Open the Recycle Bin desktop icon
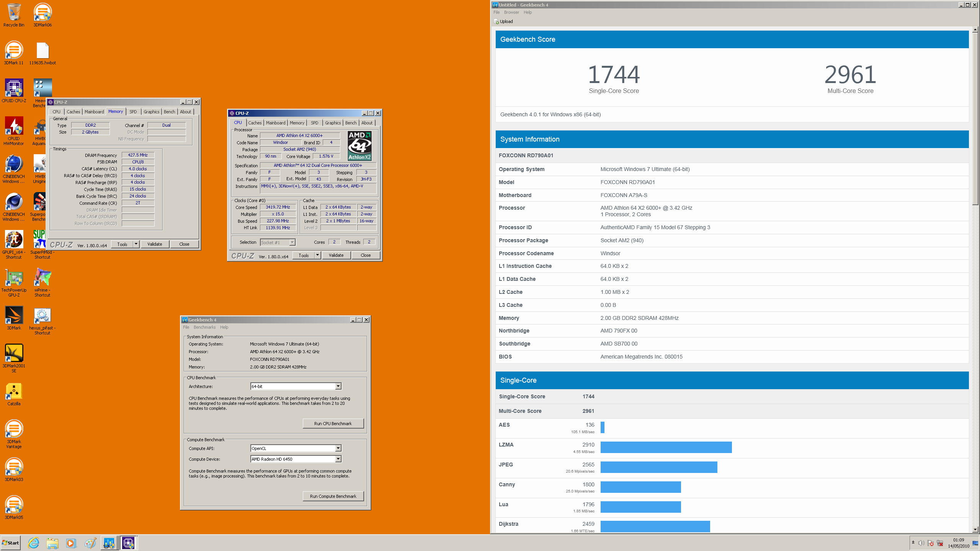 point(14,15)
